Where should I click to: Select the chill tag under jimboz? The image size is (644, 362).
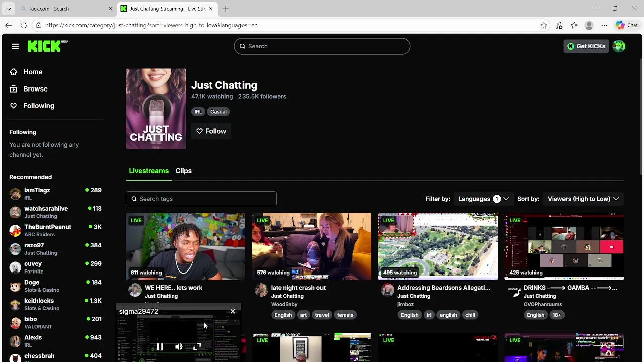pos(470,315)
